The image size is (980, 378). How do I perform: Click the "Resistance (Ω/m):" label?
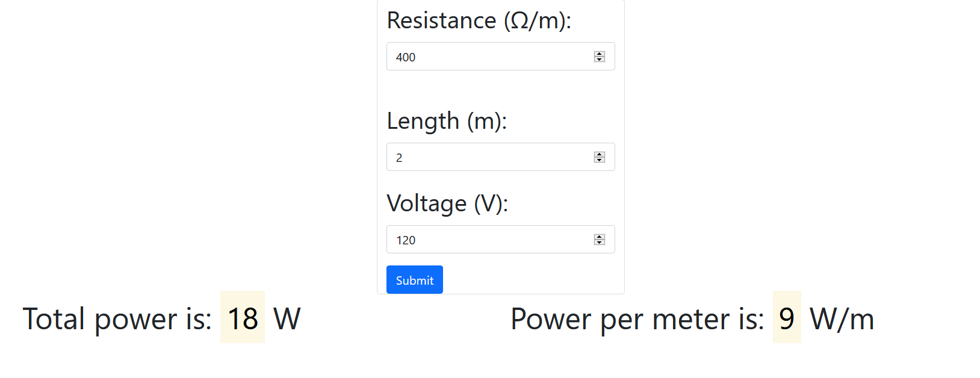click(479, 20)
